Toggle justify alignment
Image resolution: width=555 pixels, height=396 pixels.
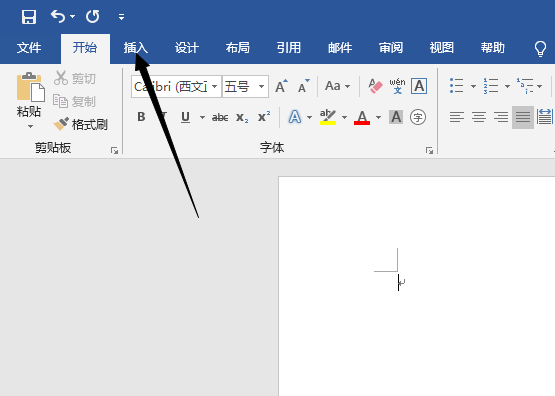523,117
